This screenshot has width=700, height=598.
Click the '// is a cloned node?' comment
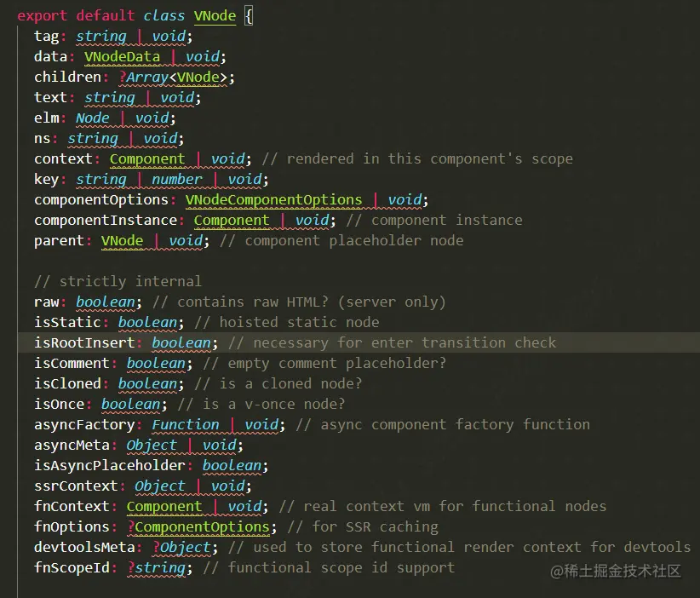pos(278,383)
